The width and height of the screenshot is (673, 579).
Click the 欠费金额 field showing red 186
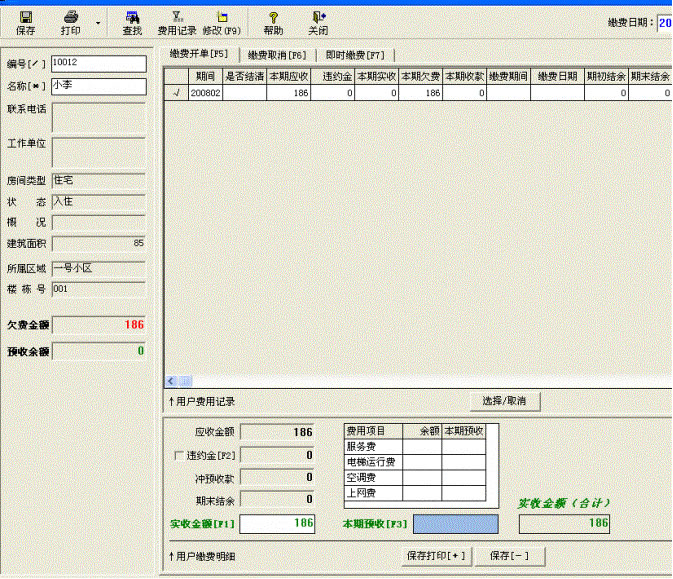tap(99, 325)
